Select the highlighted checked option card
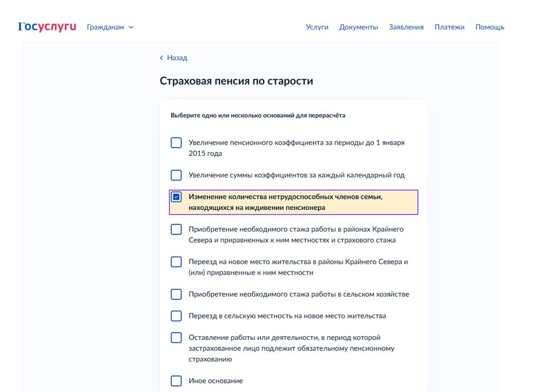 point(293,202)
